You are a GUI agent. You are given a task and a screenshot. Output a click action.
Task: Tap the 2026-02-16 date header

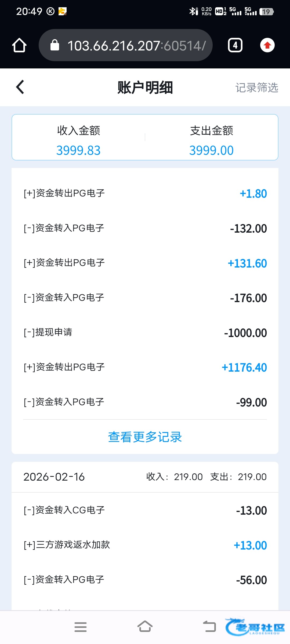[x=54, y=477]
